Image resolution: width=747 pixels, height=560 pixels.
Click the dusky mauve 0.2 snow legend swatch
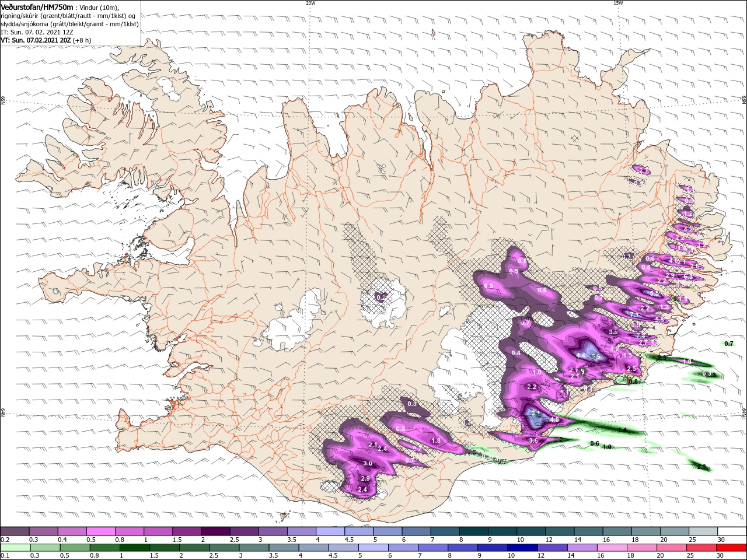15,531
